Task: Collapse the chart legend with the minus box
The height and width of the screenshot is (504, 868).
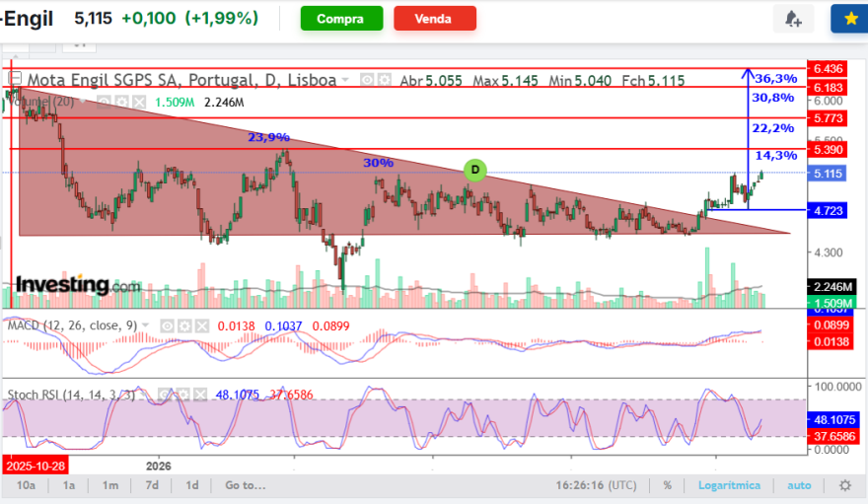Action: (15, 78)
